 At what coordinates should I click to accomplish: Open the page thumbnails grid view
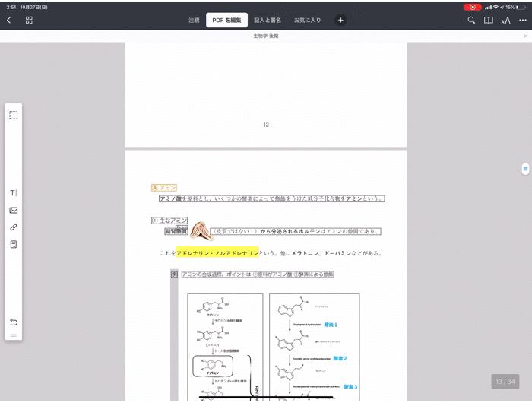[29, 21]
